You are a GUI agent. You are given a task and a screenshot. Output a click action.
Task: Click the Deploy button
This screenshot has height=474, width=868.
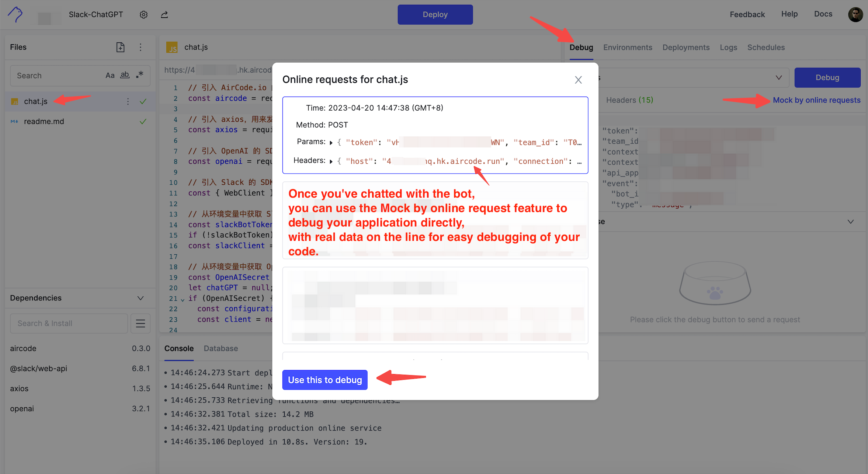(x=435, y=15)
